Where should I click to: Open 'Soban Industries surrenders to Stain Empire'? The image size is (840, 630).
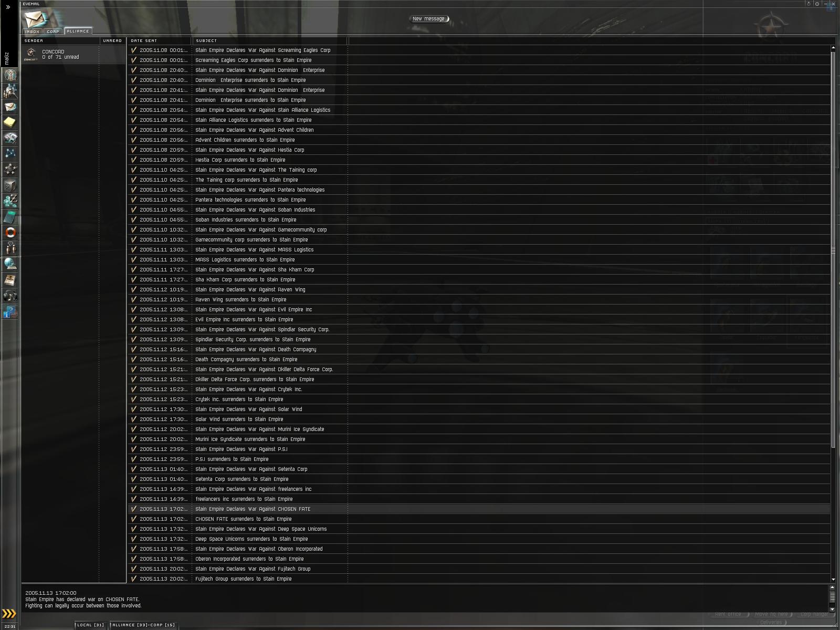(x=479, y=220)
